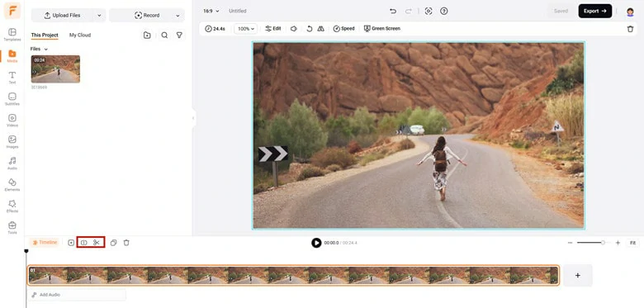The width and height of the screenshot is (644, 308).
Task: Switch to the My Cloud tab
Action: coord(80,36)
